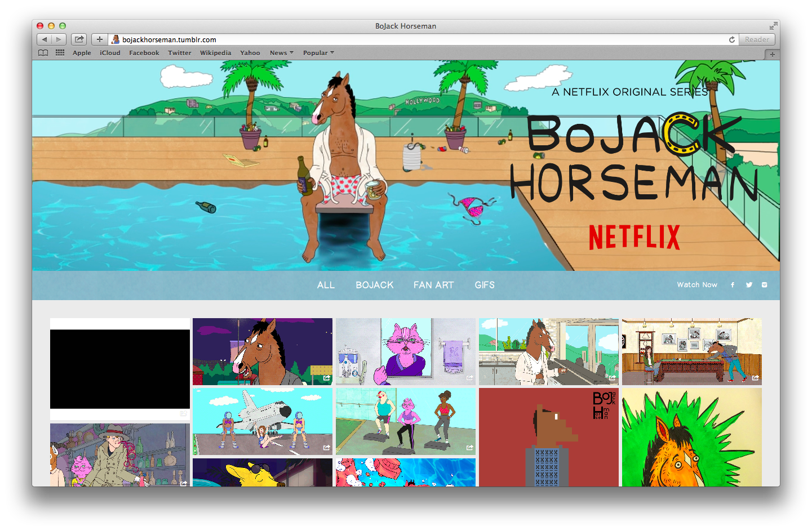Screen dimensions: 812x531
Task: Select the BOJACK tab in the page navigation
Action: tap(375, 285)
